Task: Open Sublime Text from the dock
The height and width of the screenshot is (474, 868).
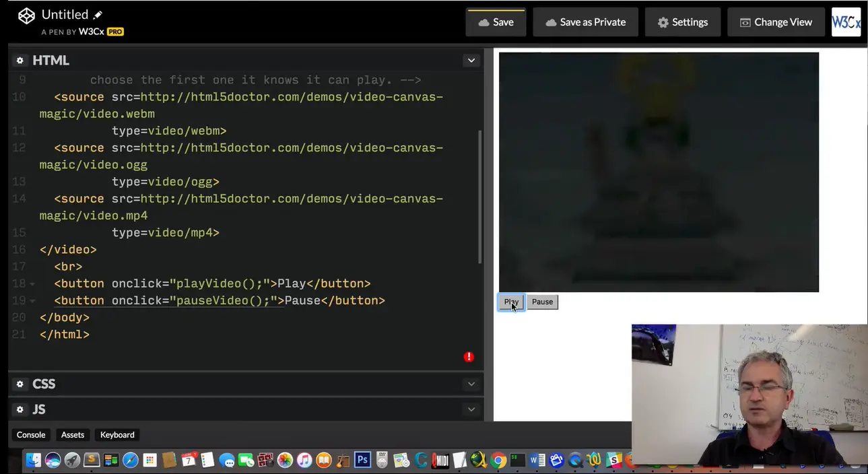Action: pyautogui.click(x=92, y=461)
